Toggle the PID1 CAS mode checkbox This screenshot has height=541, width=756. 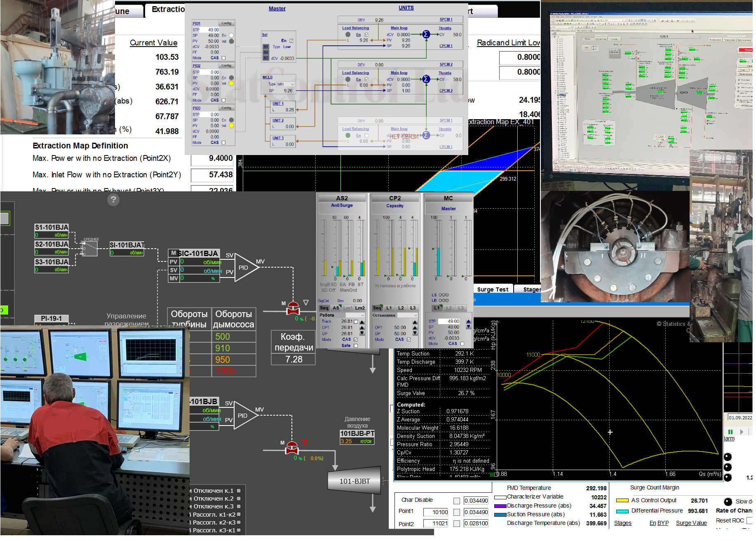coord(224,58)
